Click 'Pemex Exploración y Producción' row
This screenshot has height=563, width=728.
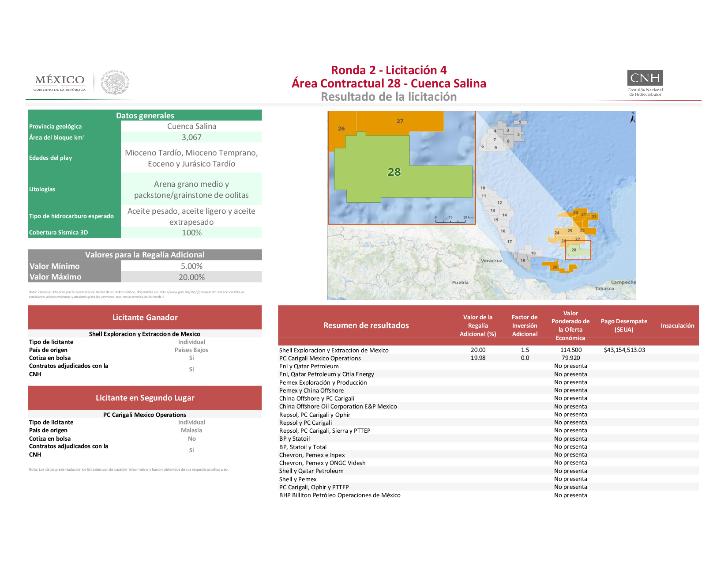click(488, 382)
